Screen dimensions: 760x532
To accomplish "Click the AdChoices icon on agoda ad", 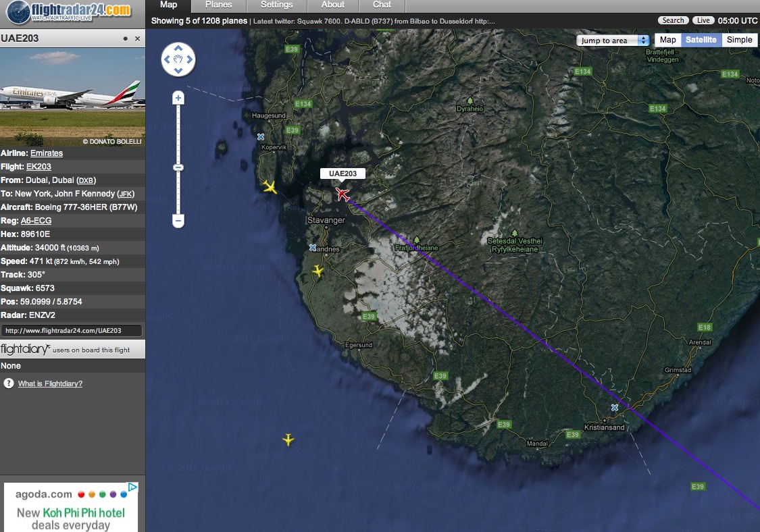I will pyautogui.click(x=133, y=487).
